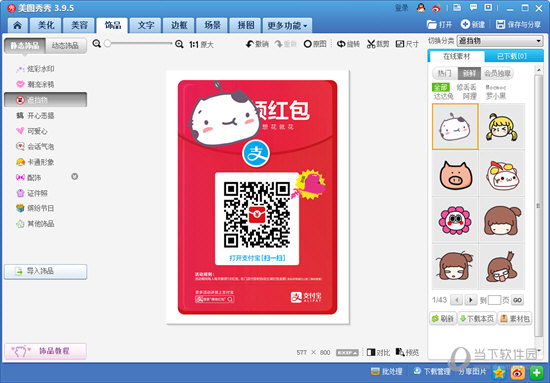
Task: Expand the 更多功能 menu tab
Action: 287,25
